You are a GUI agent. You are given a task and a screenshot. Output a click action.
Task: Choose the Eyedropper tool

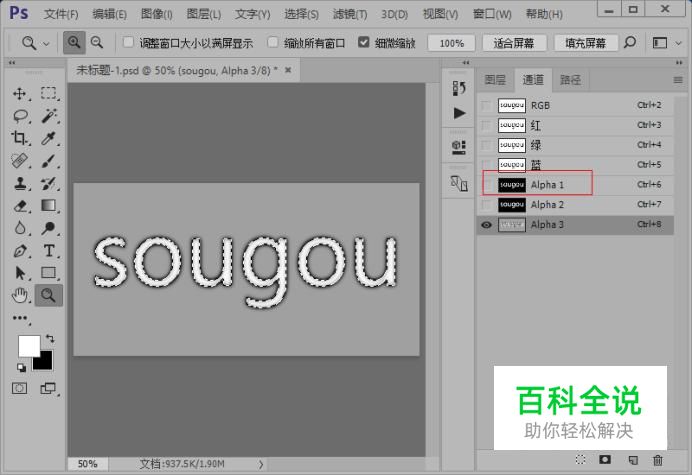click(x=49, y=138)
